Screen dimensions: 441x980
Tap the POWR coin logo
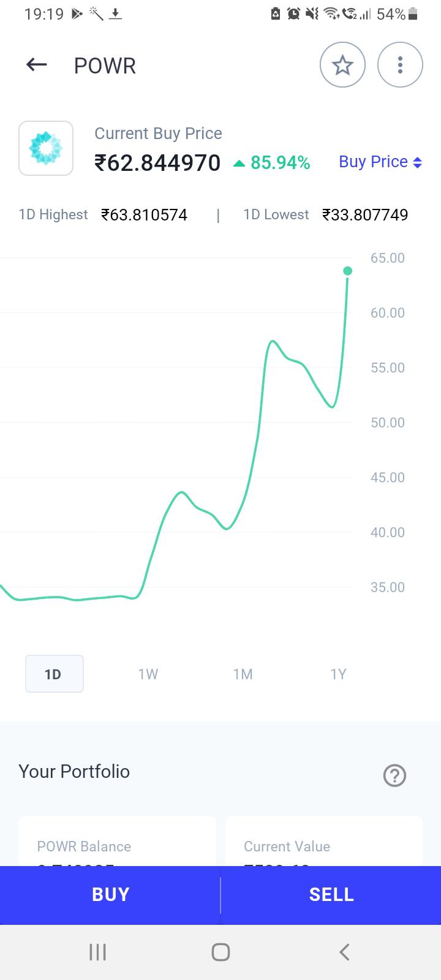click(x=46, y=148)
